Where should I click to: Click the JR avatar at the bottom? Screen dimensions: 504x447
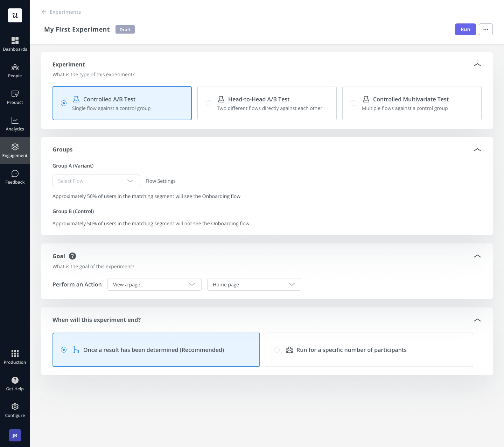tap(15, 435)
